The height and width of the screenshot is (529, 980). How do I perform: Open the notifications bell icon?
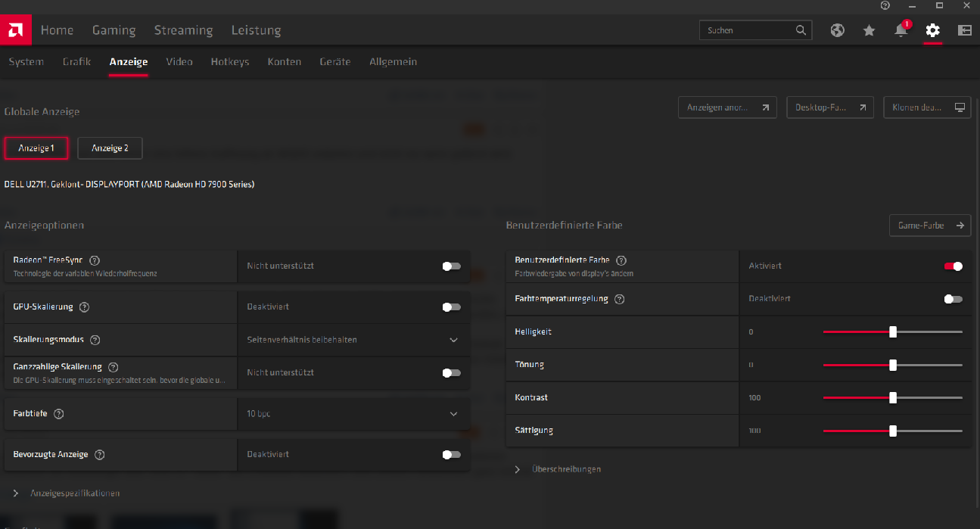tap(901, 30)
